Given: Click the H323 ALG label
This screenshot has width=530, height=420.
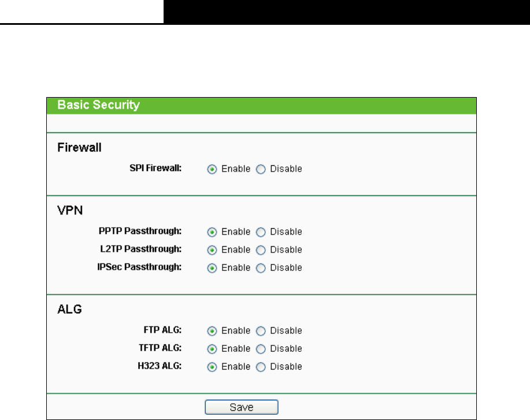Looking at the screenshot, I should (160, 366).
